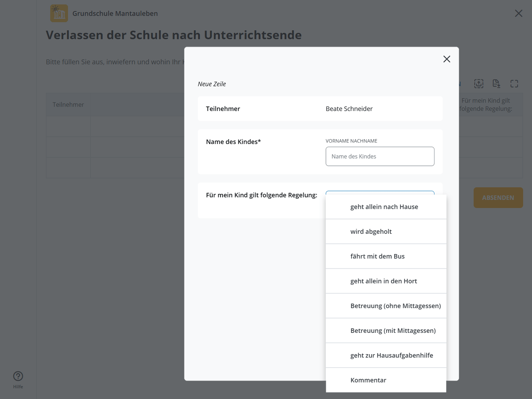This screenshot has width=532, height=399.
Task: Choose the 'Kommentar' option
Action: (x=368, y=380)
